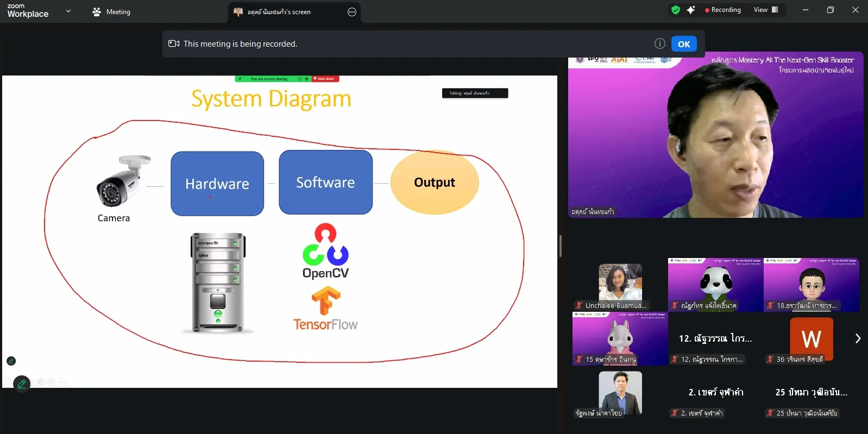Click the magnifier icon in slideshow controls
This screenshot has width=868, height=434.
coord(51,382)
